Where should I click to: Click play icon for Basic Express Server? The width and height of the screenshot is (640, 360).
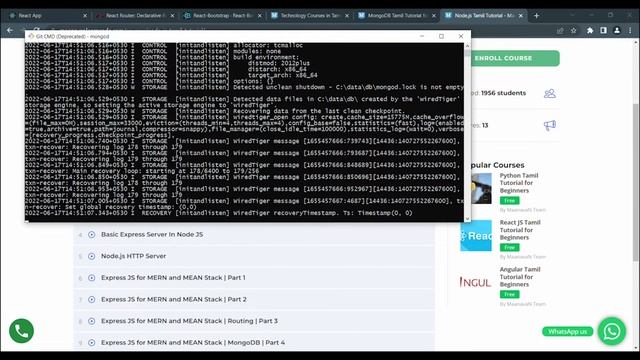pos(91,235)
